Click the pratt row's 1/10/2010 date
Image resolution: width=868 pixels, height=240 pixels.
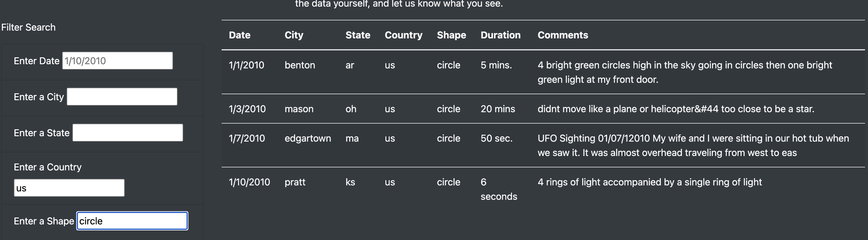pos(249,182)
